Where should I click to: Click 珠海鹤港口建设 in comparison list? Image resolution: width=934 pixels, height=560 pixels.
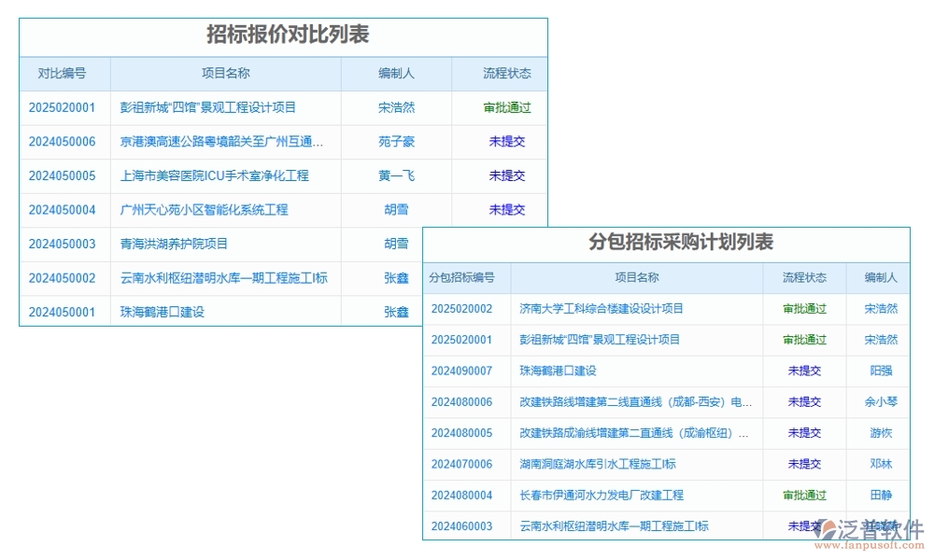click(164, 312)
